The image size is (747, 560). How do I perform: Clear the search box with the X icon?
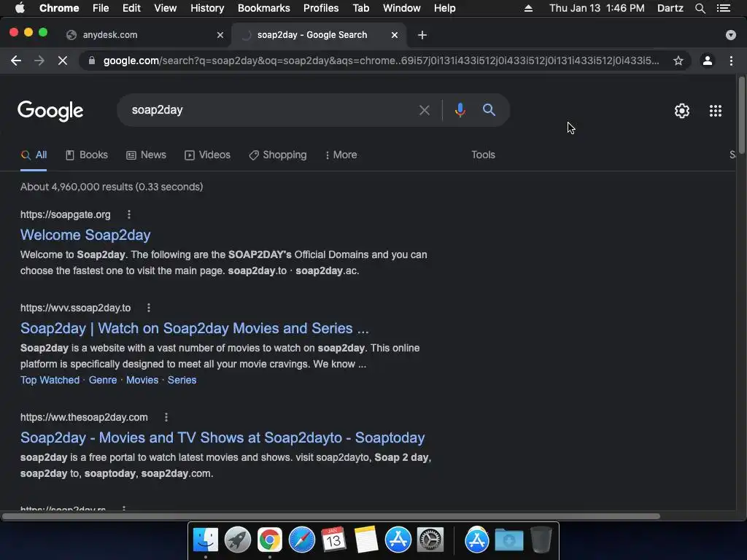425,111
